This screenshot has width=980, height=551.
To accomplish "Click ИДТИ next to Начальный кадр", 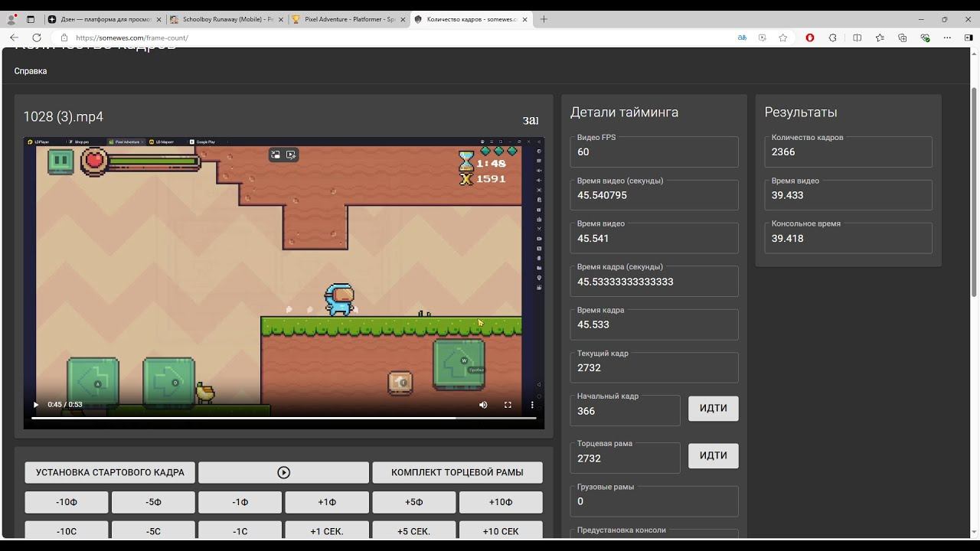I will point(713,409).
